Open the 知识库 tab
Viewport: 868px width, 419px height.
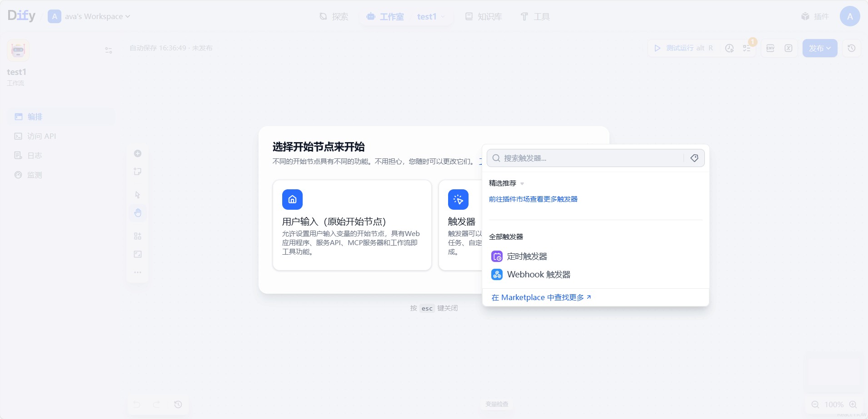pyautogui.click(x=483, y=16)
